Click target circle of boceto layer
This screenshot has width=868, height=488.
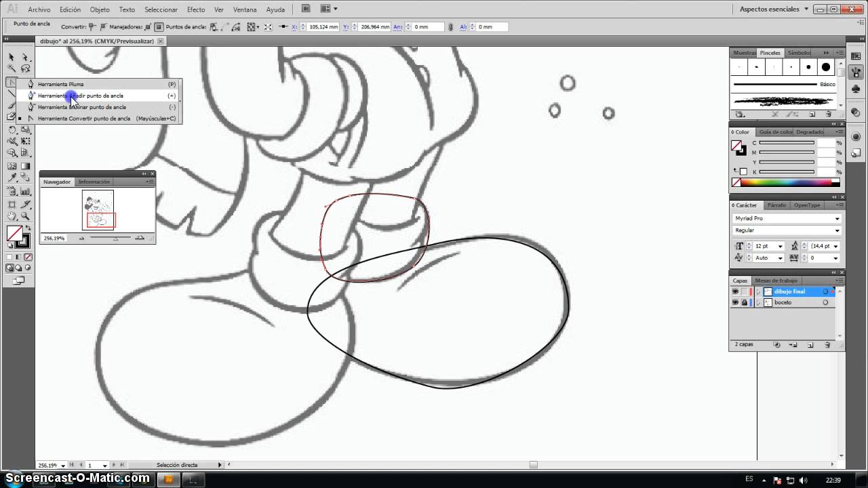tap(825, 302)
